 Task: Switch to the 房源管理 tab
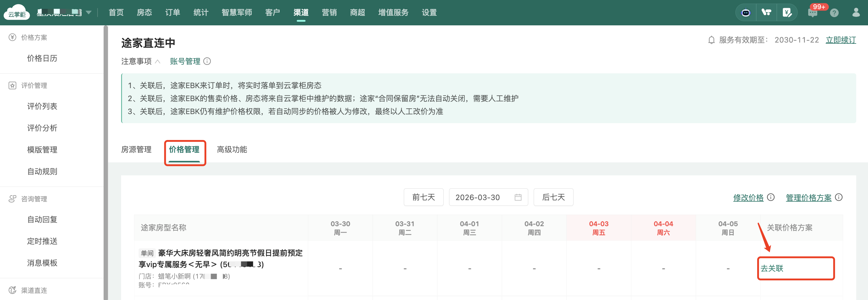136,149
